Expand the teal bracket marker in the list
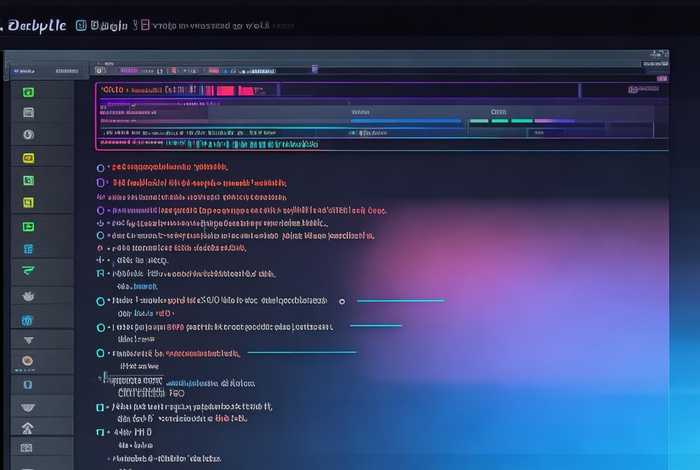Image resolution: width=700 pixels, height=470 pixels. click(x=100, y=273)
